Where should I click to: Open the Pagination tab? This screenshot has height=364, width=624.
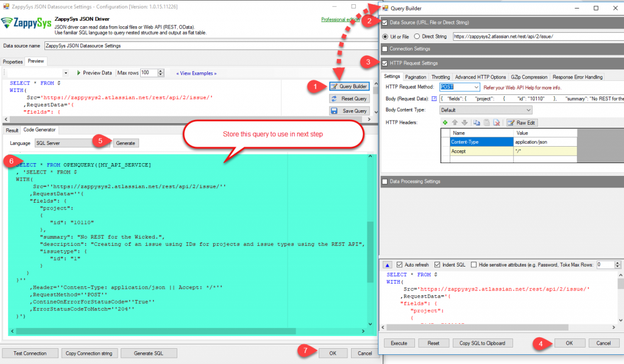click(x=416, y=77)
